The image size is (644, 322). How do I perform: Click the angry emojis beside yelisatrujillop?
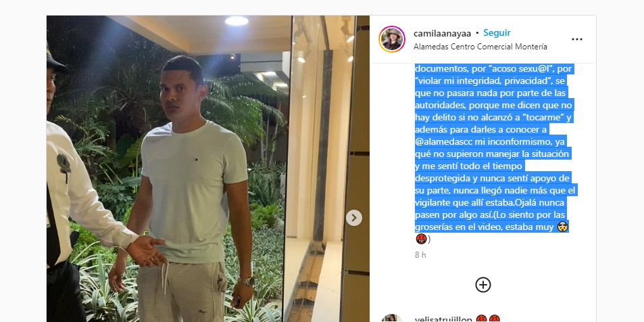(488, 319)
